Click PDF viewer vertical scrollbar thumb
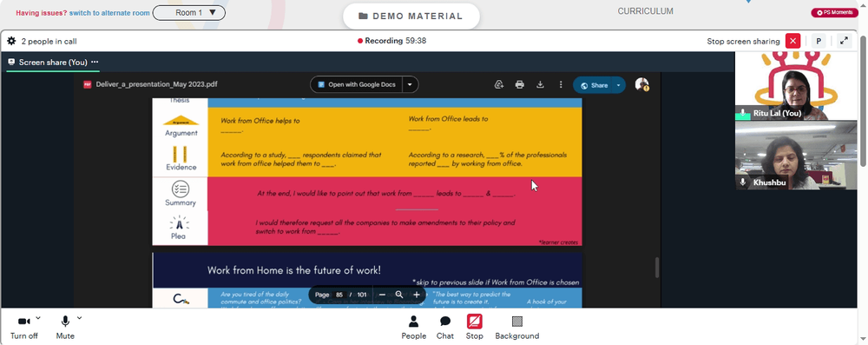The width and height of the screenshot is (868, 345). tap(657, 268)
